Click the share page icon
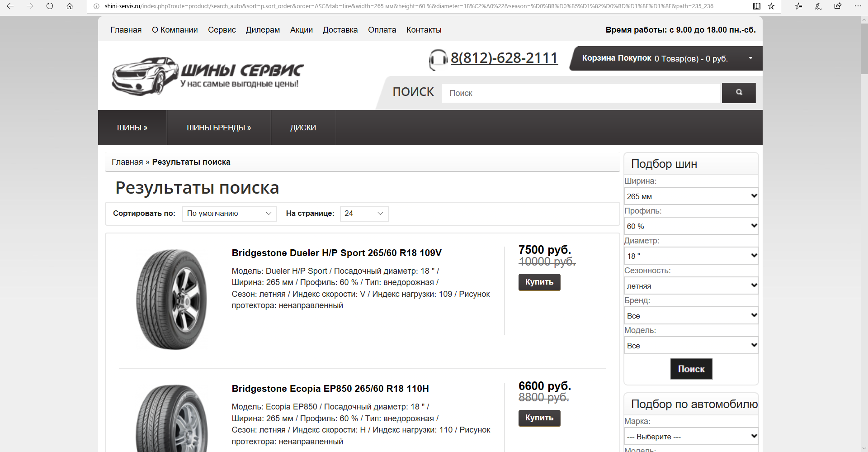 click(838, 6)
